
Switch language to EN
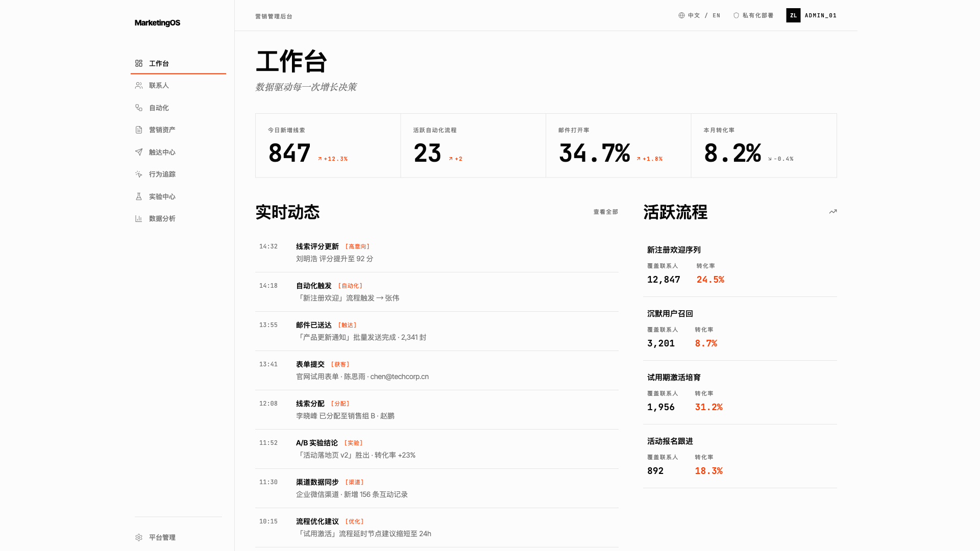click(716, 15)
